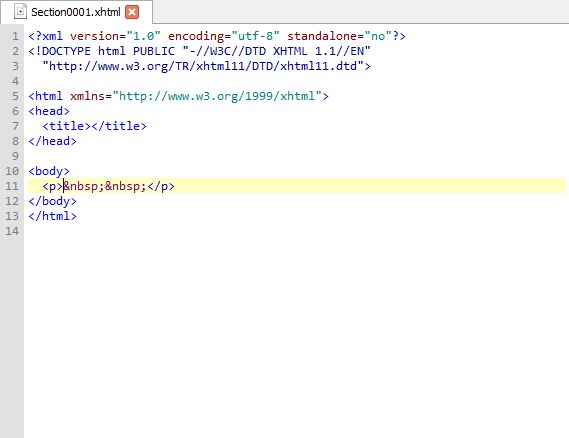Click the closing head tag

[53, 141]
